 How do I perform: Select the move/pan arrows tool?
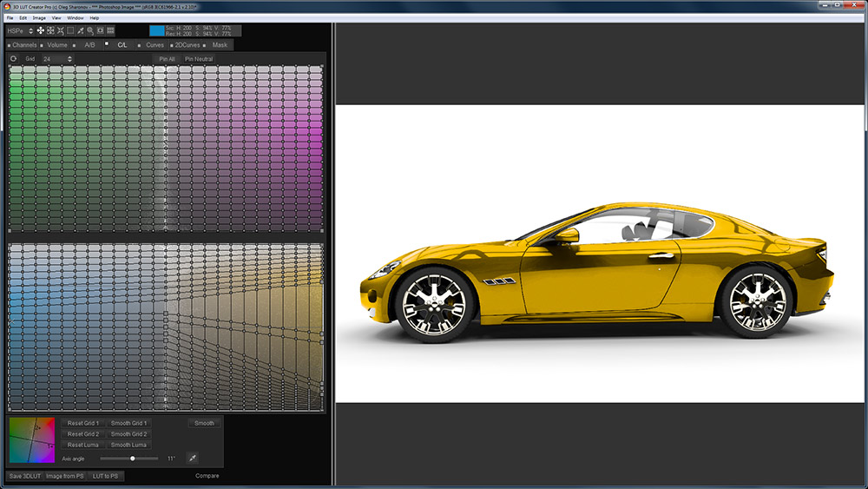click(40, 30)
